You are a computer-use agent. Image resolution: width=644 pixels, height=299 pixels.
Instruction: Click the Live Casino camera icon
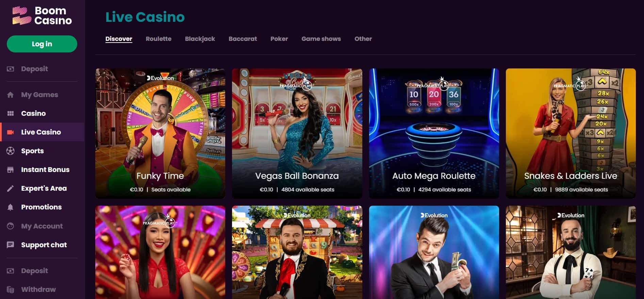point(11,132)
